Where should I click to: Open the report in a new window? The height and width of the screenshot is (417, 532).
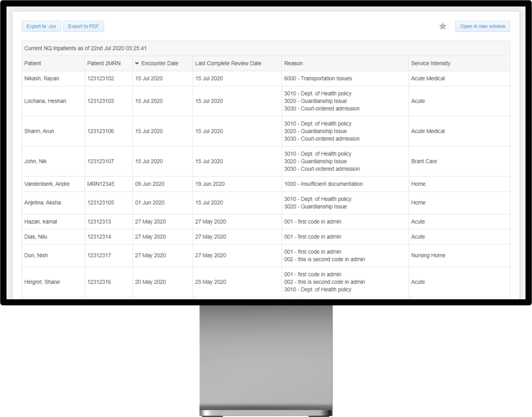[482, 26]
